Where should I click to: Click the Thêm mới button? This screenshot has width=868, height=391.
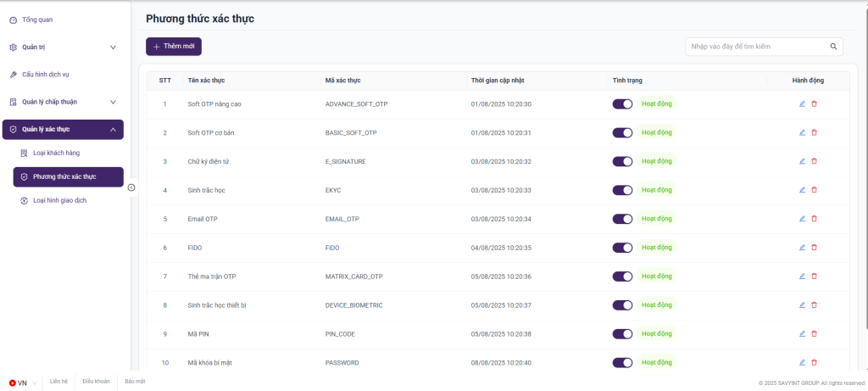[x=174, y=47]
